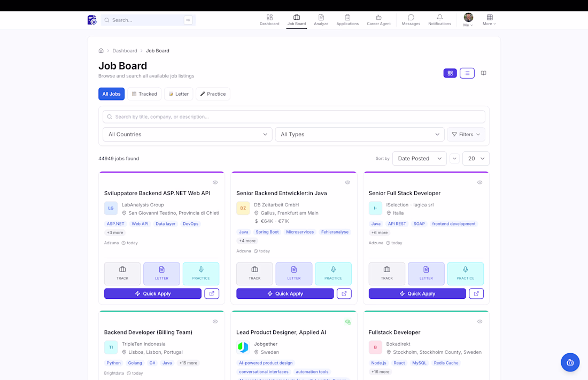Expand the All Types dropdown
588x380 pixels.
360,134
